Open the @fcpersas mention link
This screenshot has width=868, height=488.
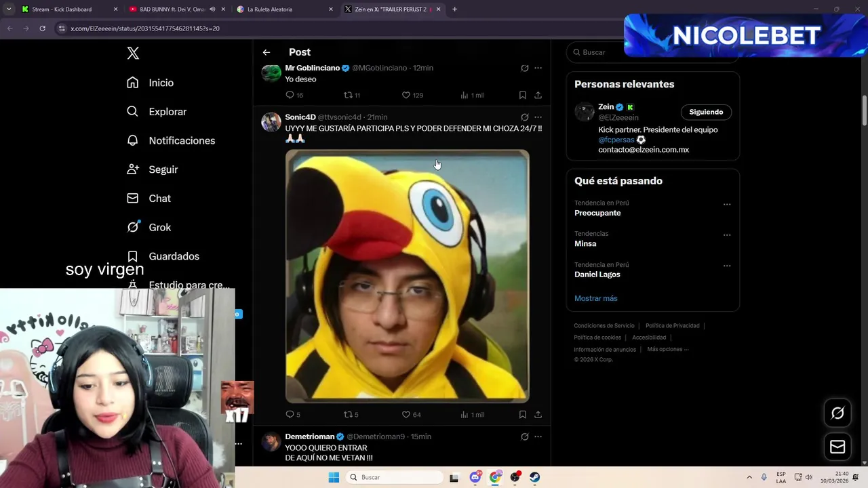[616, 140]
